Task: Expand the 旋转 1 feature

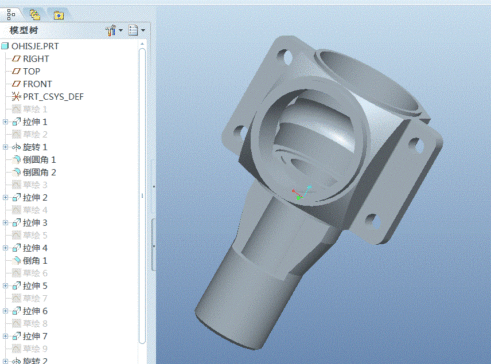Action: point(5,147)
